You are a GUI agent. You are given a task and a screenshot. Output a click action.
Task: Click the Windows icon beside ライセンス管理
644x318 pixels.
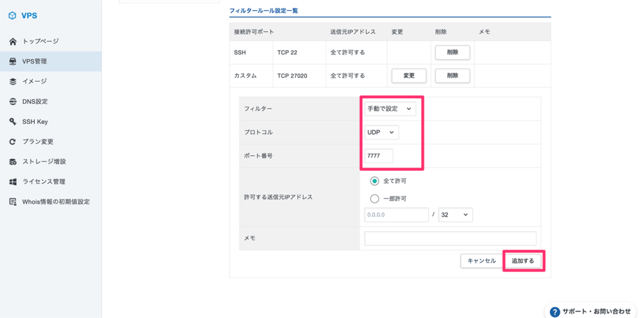pos(13,182)
